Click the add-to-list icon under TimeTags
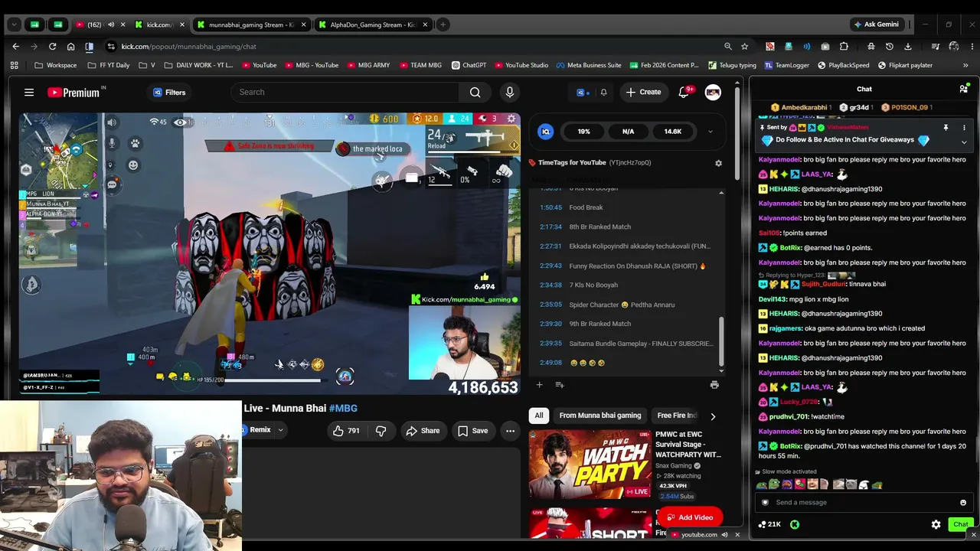Viewport: 980px width, 551px height. 560,385
